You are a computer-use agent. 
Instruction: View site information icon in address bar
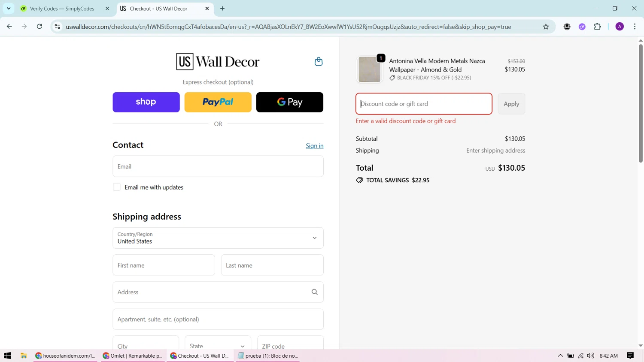pyautogui.click(x=57, y=27)
